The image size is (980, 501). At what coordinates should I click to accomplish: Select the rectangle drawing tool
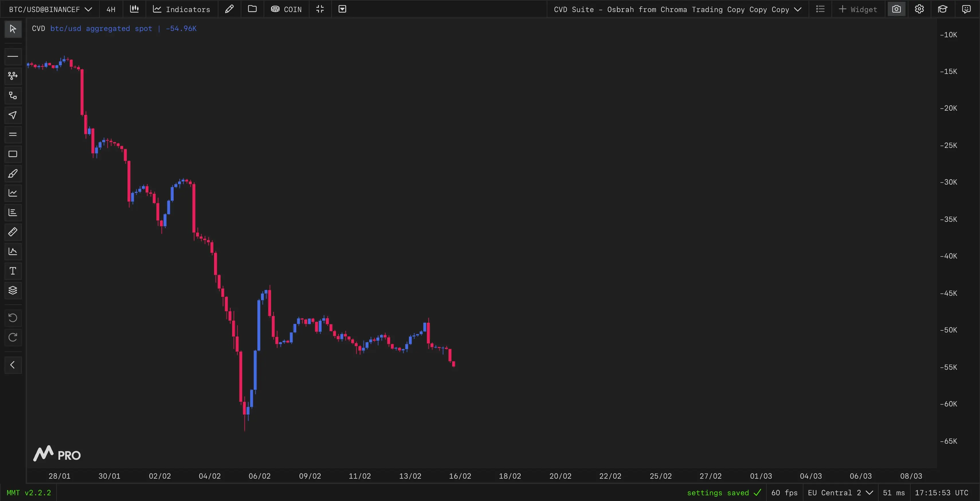tap(13, 154)
